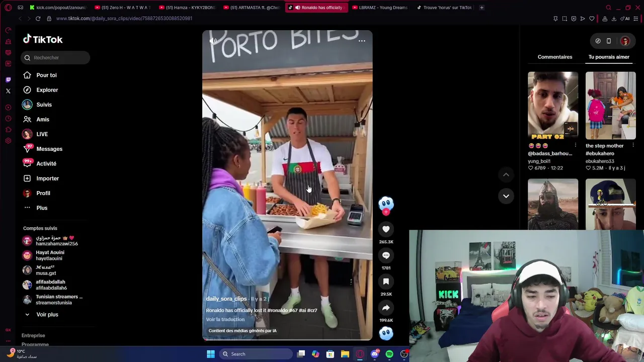Open Microsoft Store from taskbar
Screen dimensions: 644x362
tap(330, 354)
